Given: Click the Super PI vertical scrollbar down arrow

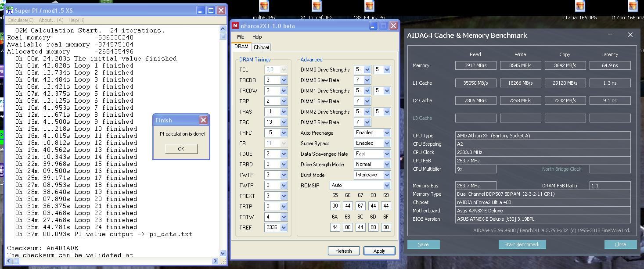Looking at the screenshot, I should 223,253.
